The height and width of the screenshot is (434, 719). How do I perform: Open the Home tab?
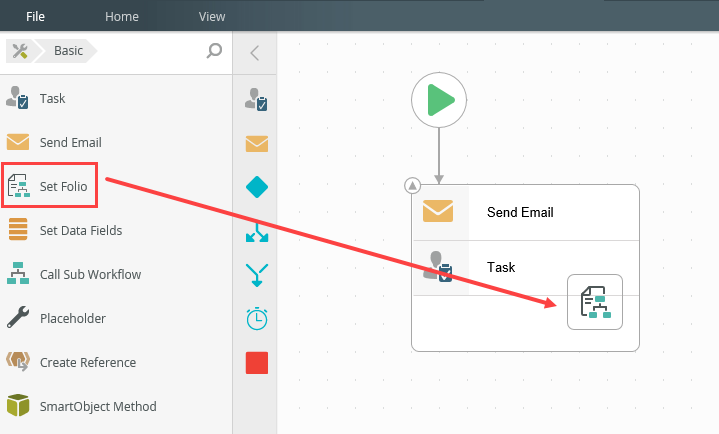[122, 17]
